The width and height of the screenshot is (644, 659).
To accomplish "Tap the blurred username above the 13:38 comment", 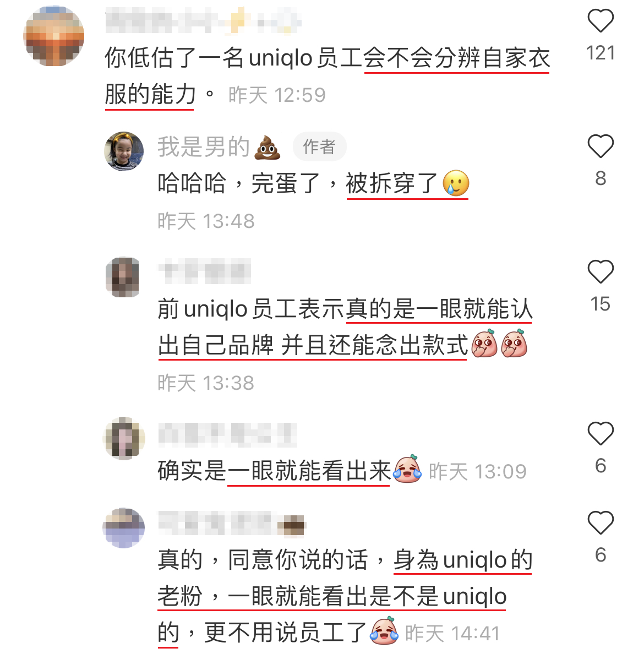I will pos(205,271).
